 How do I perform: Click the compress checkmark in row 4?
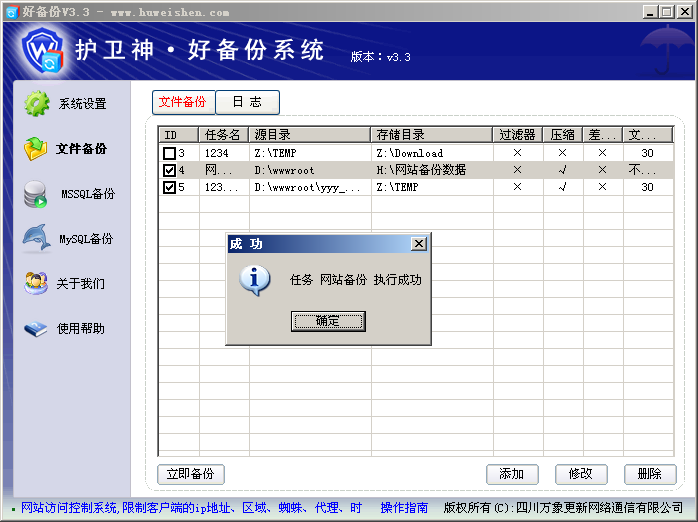[563, 170]
